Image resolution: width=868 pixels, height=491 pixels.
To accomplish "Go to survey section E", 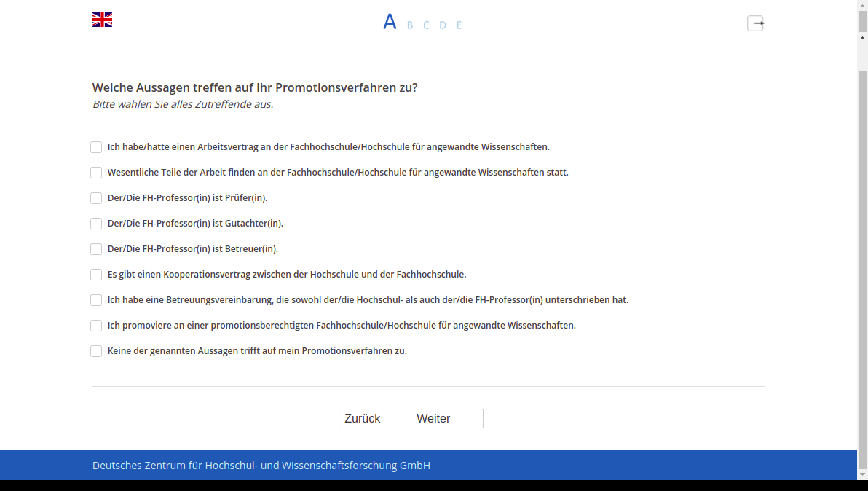I will tap(459, 25).
